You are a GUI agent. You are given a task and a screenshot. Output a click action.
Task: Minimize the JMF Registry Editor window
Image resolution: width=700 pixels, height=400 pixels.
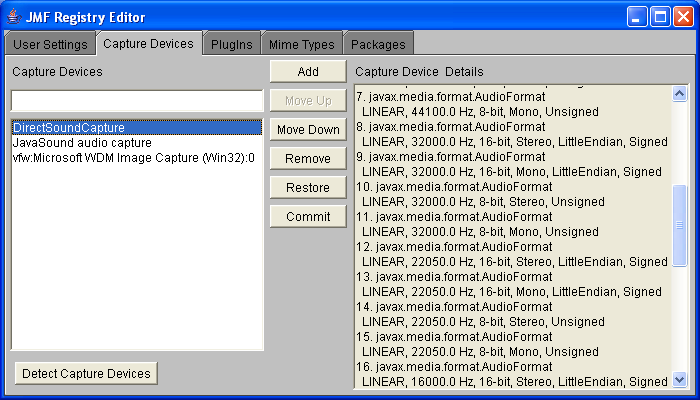point(637,17)
